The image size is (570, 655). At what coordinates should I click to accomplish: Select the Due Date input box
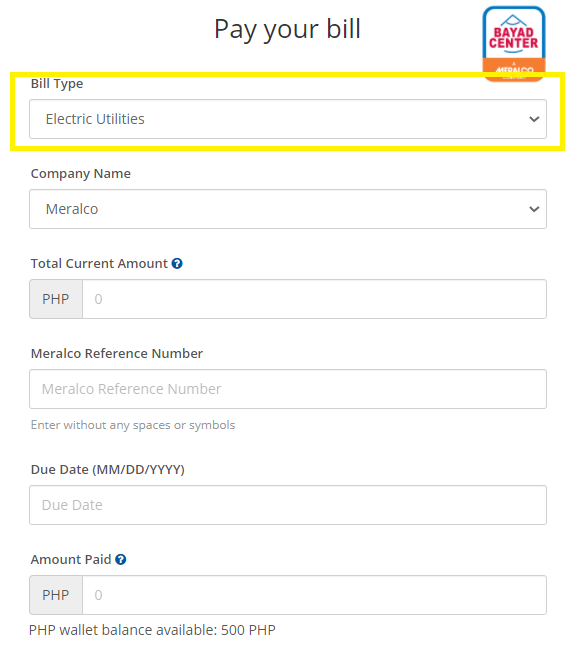288,505
